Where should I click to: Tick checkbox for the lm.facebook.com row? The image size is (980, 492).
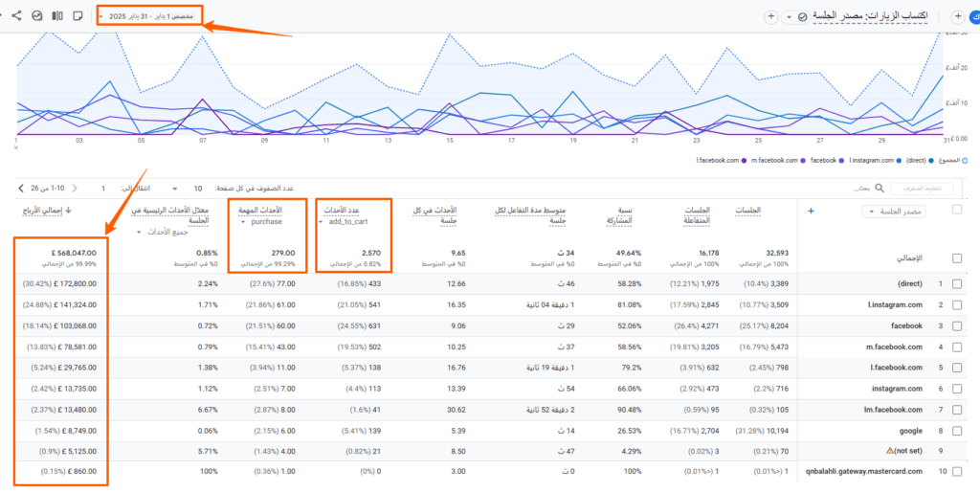(x=957, y=410)
